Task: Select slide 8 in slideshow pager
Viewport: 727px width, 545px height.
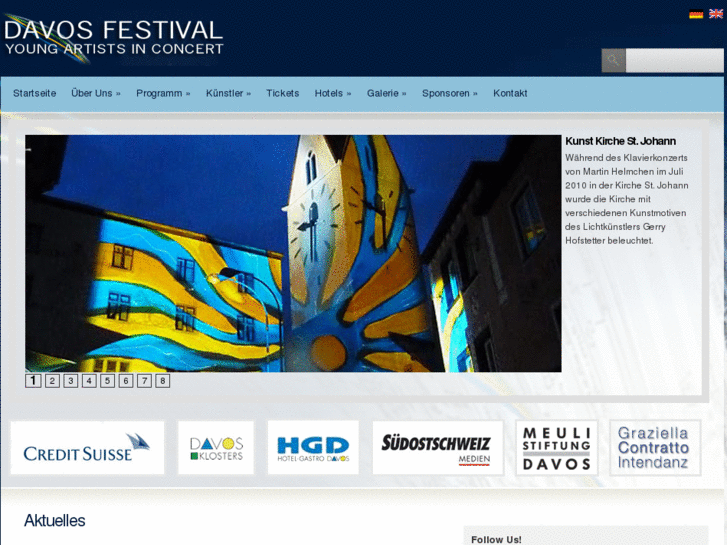Action: pyautogui.click(x=162, y=381)
